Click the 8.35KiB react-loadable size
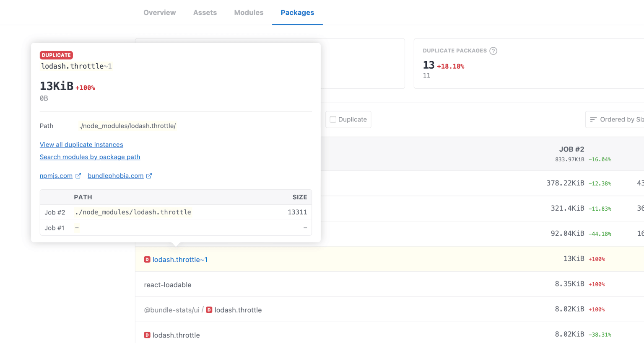Screen dimensions: 644x343 (569, 284)
